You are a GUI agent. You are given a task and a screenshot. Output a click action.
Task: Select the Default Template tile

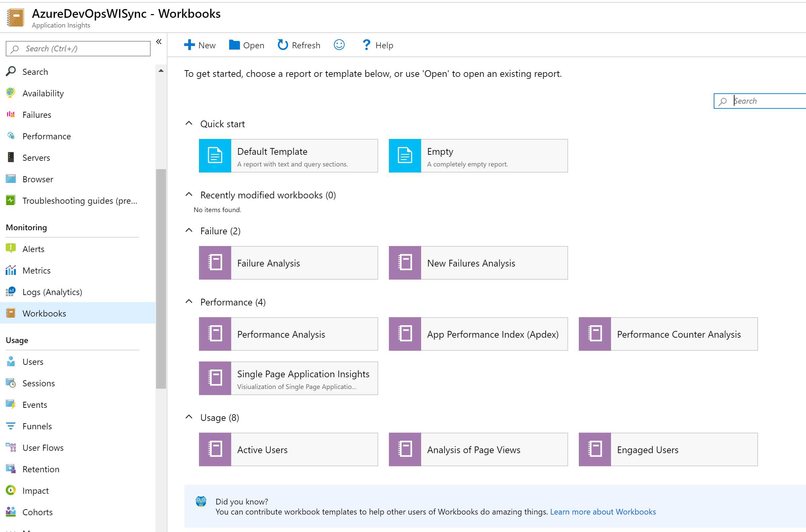coord(288,156)
